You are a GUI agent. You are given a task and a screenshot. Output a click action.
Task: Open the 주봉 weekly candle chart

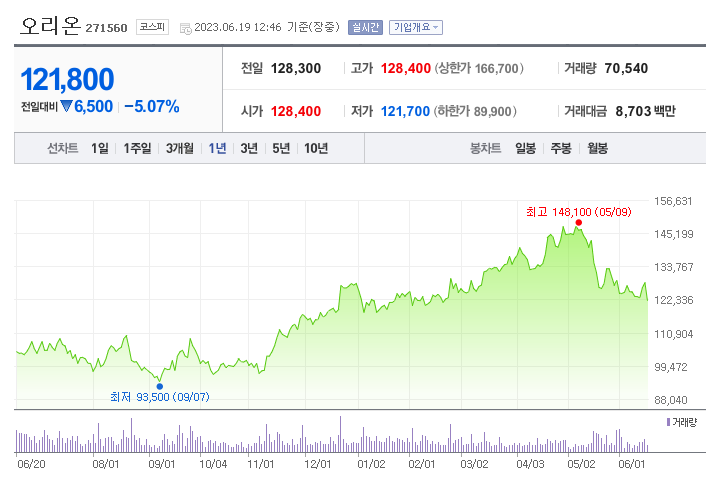(561, 148)
